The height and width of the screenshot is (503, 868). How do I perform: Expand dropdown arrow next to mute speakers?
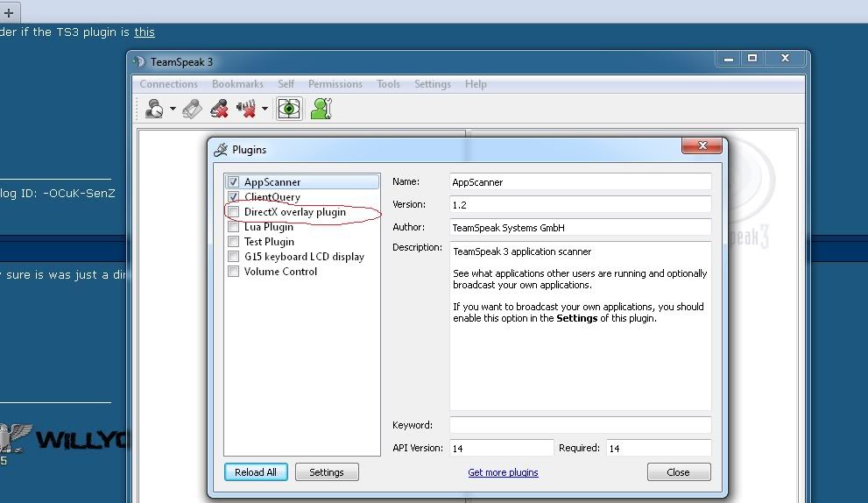(x=265, y=109)
